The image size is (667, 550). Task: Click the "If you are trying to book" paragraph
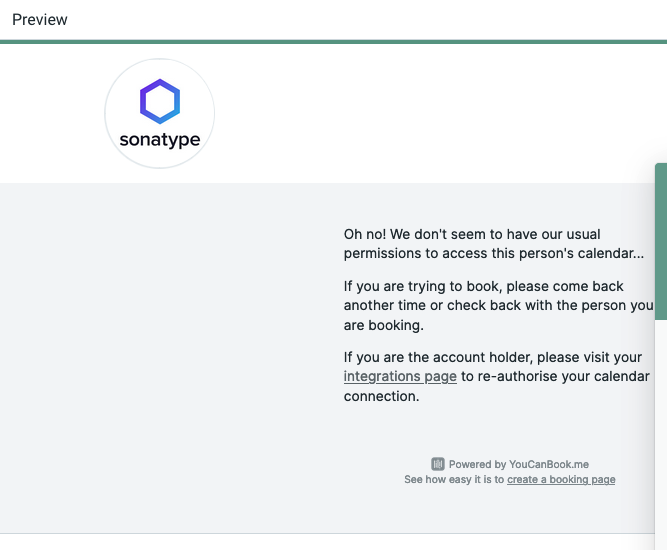[499, 305]
